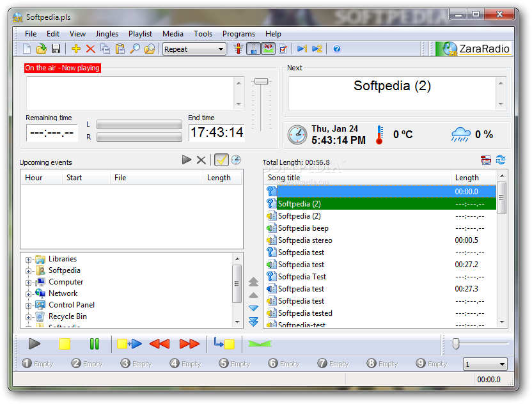This screenshot has width=532, height=404.
Task: Click the Hour column header in Upcoming events
Action: click(42, 178)
